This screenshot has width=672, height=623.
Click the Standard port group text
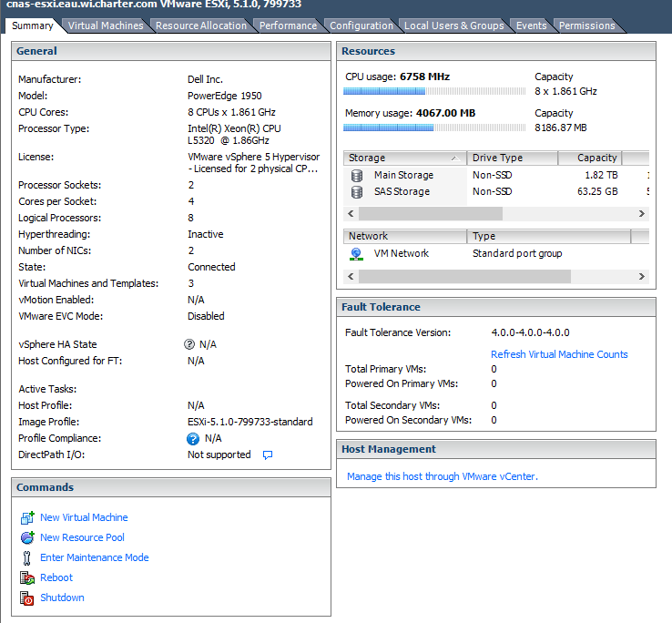click(517, 253)
